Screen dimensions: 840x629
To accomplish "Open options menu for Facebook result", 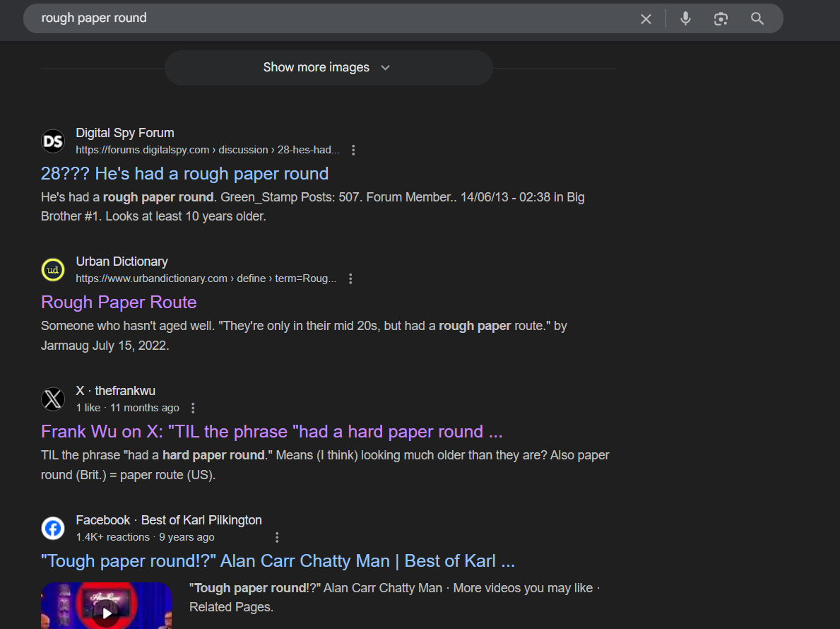I will 277,537.
